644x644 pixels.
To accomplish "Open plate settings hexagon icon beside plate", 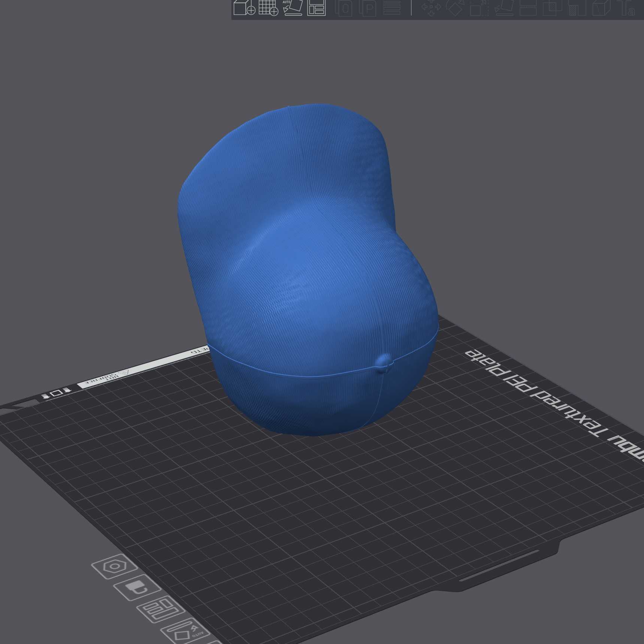I will point(114,566).
